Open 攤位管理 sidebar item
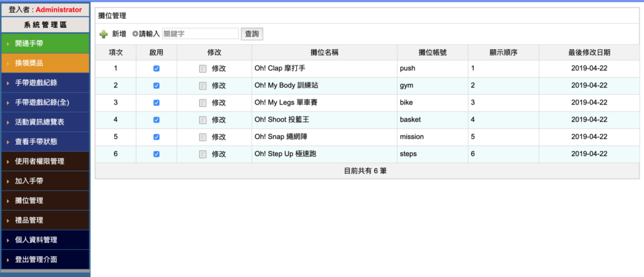This screenshot has width=644, height=277. (45, 201)
